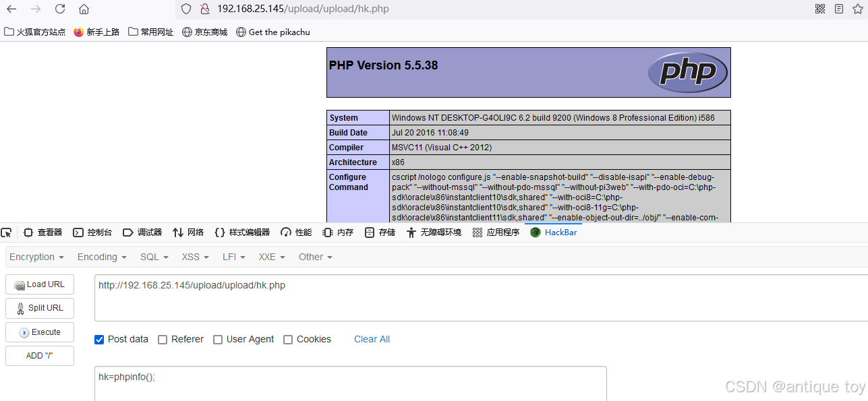868x401 pixels.
Task: Open the 存储 storage tab
Action: [x=380, y=233]
